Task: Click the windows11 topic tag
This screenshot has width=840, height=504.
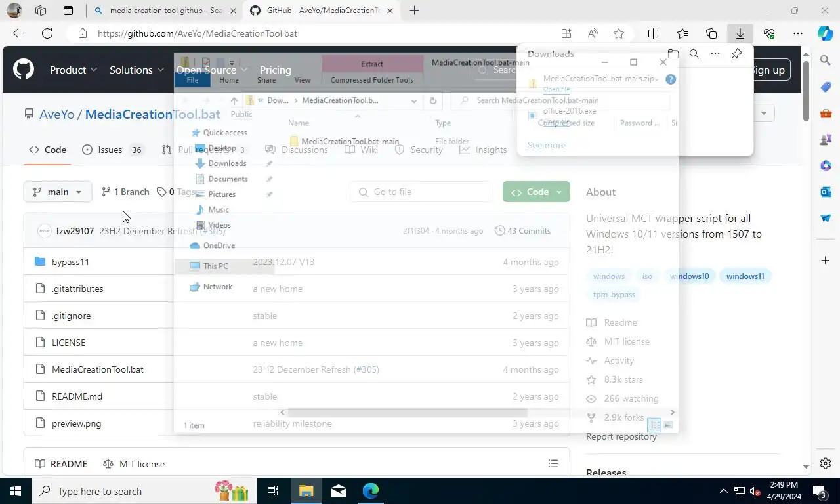Action: tap(745, 276)
